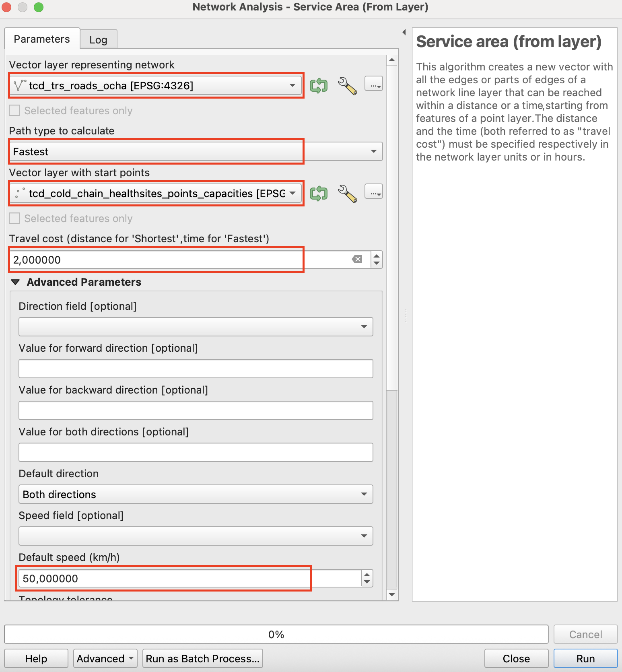This screenshot has height=672, width=622.
Task: Click iterate-over-layer icon for network layer
Action: [318, 85]
